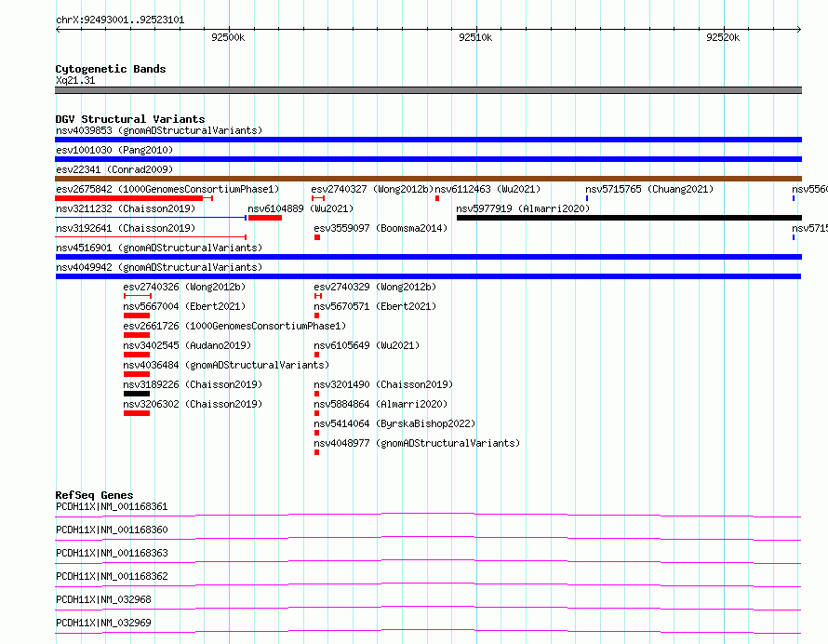Screen dimensions: 828x644
Task: Select PCDH11X|NM_001168360 gene label
Action: click(x=112, y=530)
